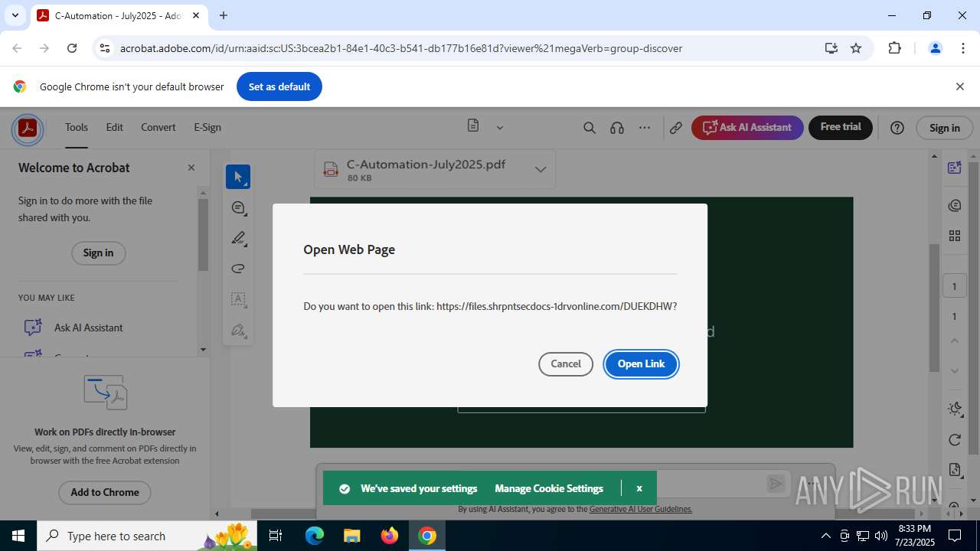The height and width of the screenshot is (551, 980).
Task: Click the Ask AI Assistant suggestion icon
Action: pos(33,328)
